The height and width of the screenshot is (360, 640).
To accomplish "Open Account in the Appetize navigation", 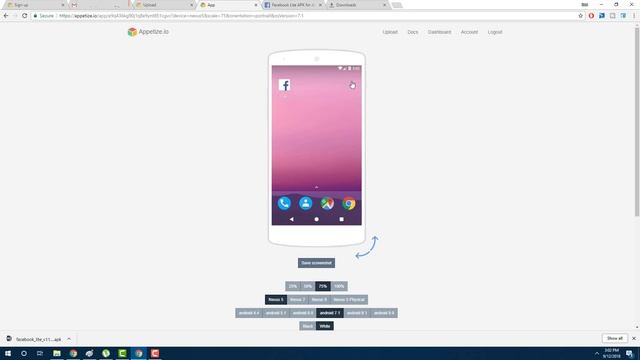I will 469,32.
